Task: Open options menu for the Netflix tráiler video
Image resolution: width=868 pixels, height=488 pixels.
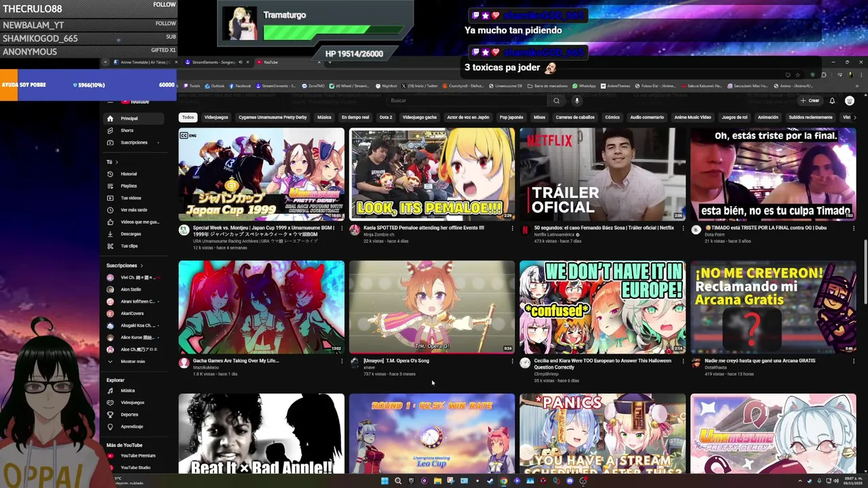Action: 683,228
